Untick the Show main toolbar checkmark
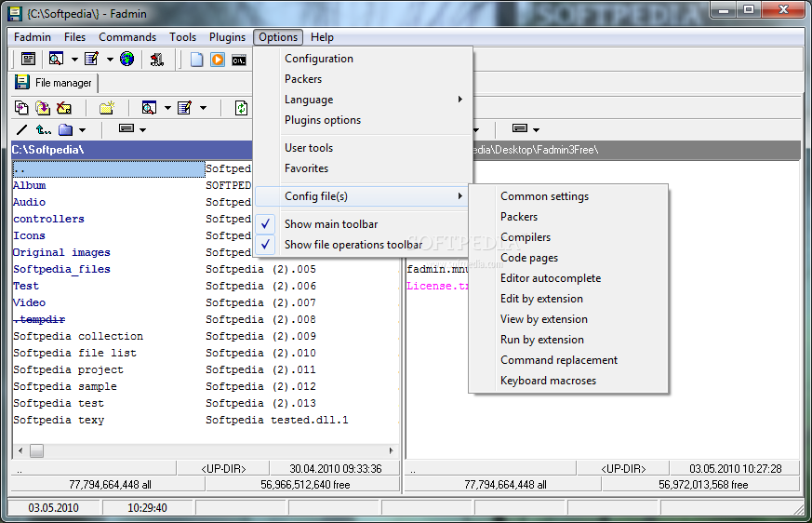 [265, 224]
